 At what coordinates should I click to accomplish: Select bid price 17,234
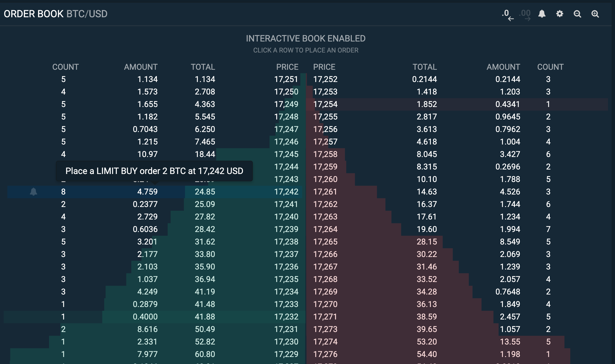click(286, 292)
